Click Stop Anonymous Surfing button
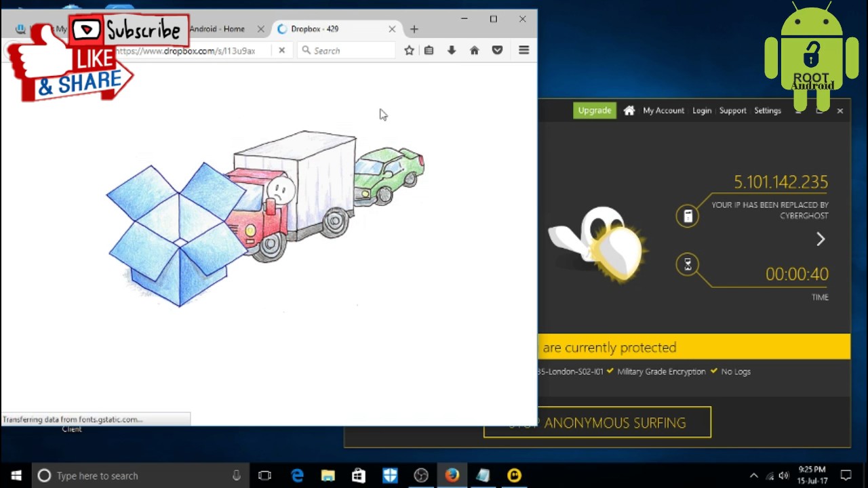Image resolution: width=868 pixels, height=488 pixels. click(x=597, y=422)
